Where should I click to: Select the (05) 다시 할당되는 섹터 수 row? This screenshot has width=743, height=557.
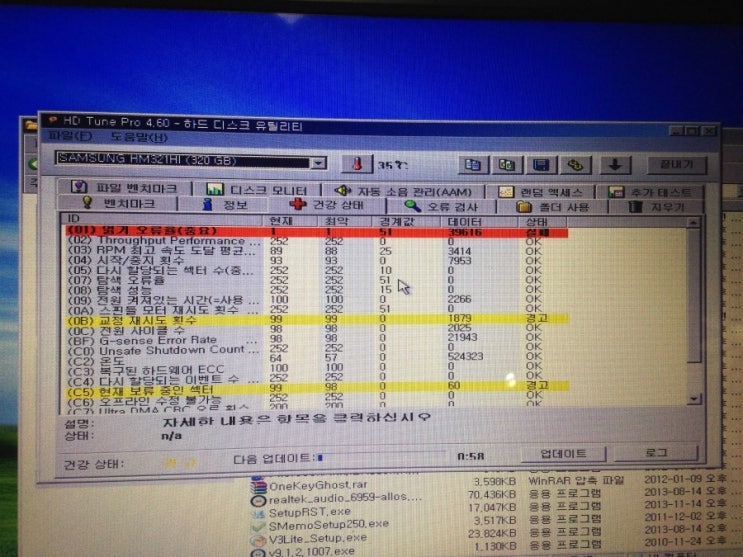[316, 270]
